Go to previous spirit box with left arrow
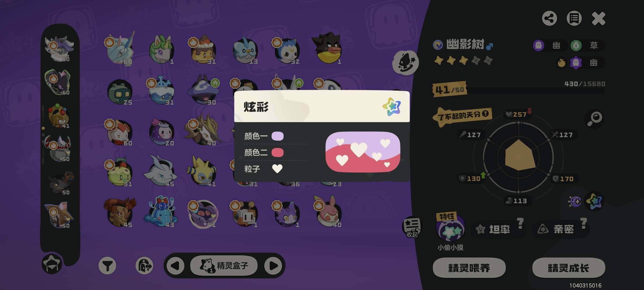644x290 pixels. [175, 266]
